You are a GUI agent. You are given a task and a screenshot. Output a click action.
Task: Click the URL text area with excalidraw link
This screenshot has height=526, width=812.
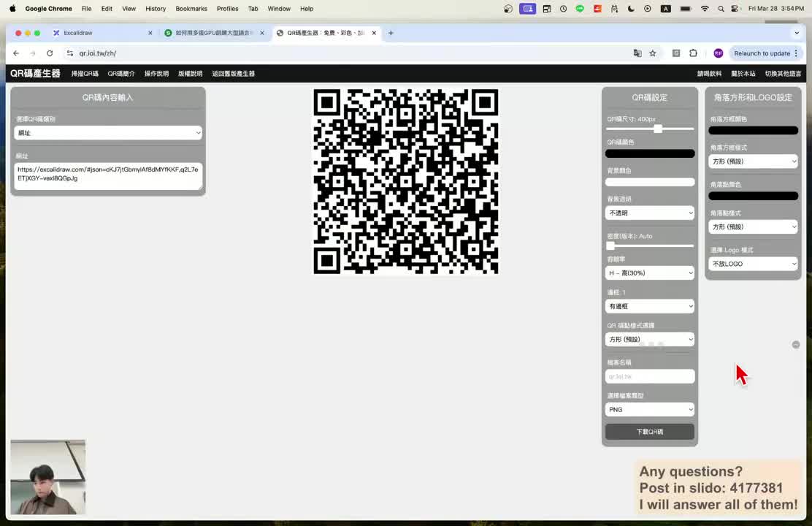click(108, 177)
